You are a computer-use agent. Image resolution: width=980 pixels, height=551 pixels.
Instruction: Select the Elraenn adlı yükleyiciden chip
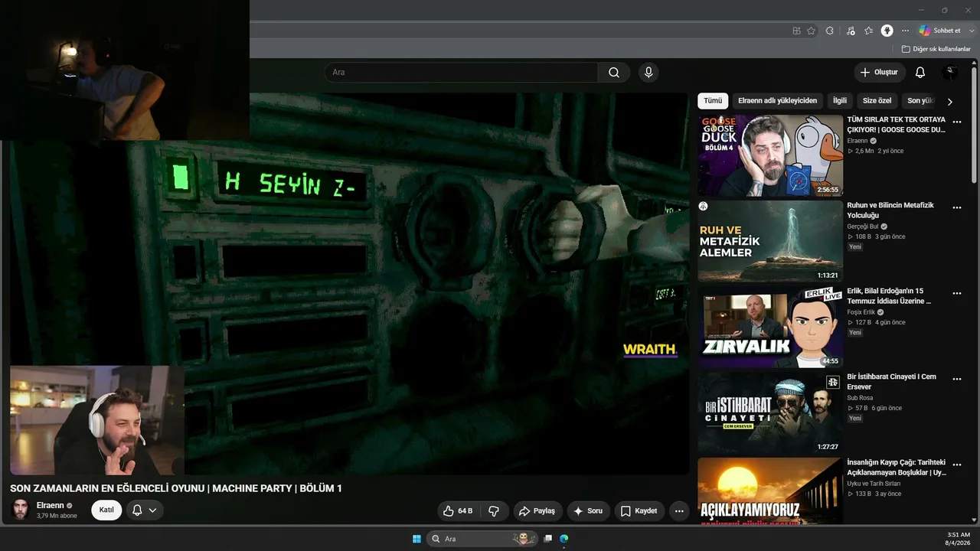coord(777,101)
